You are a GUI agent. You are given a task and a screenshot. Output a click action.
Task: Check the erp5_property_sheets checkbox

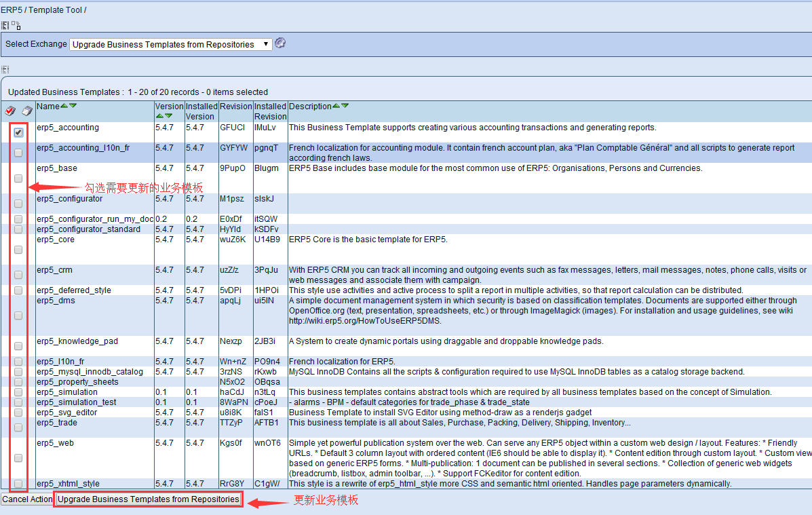point(18,382)
